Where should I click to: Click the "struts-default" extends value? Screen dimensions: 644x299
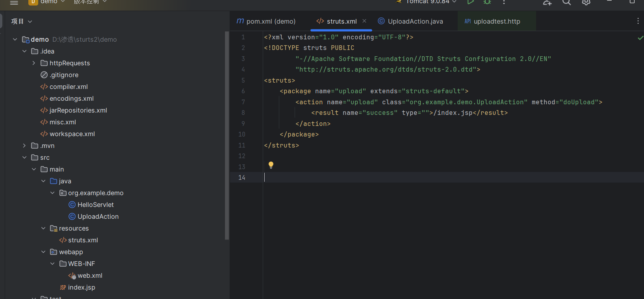(x=433, y=91)
